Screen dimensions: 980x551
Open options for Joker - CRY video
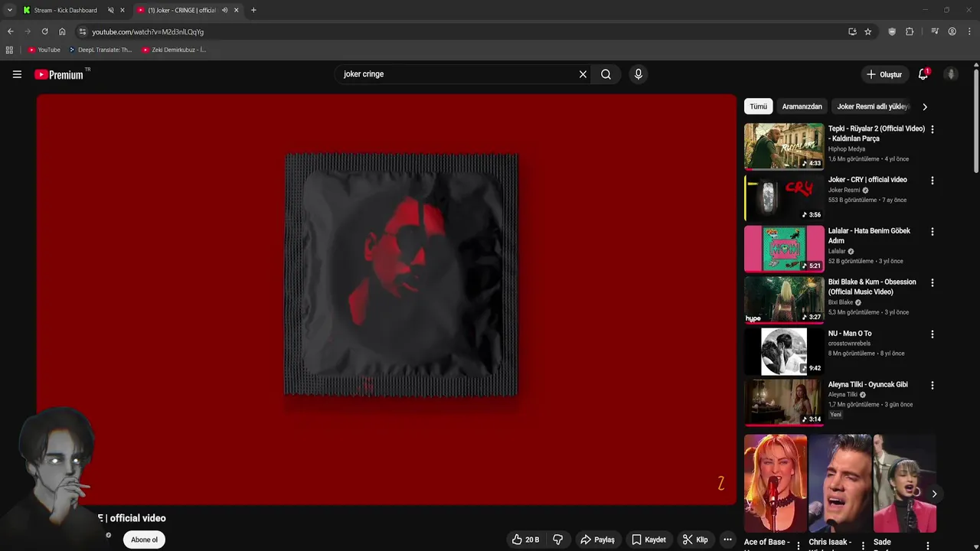[x=932, y=181]
